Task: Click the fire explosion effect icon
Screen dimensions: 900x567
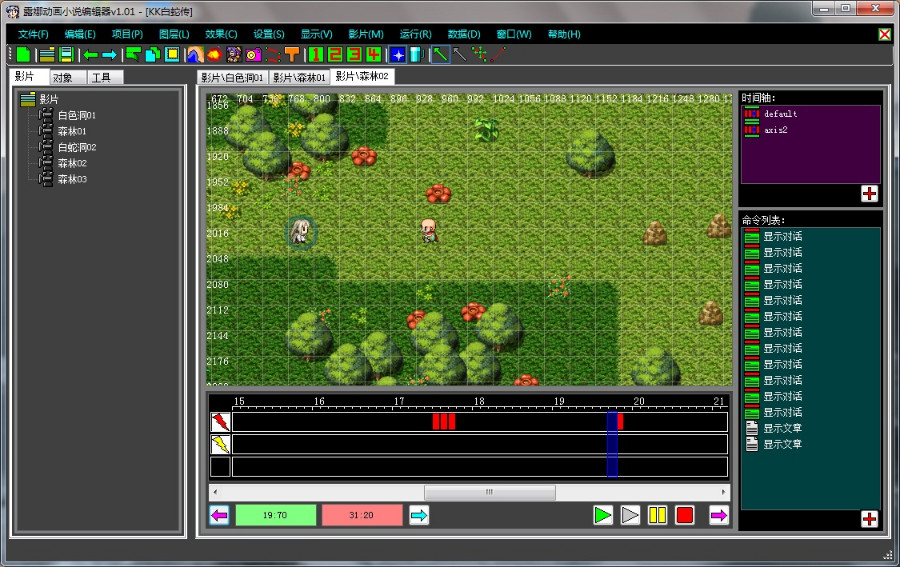Action: [214, 55]
